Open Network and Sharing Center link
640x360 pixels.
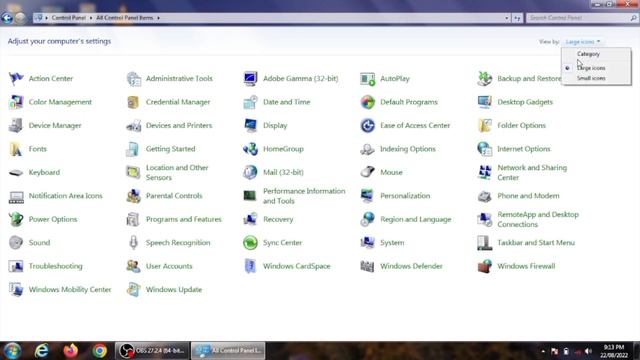point(532,172)
